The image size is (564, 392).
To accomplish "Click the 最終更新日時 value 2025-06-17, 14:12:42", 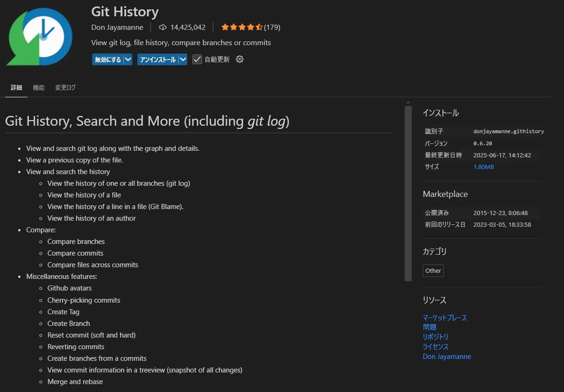I will pos(502,155).
